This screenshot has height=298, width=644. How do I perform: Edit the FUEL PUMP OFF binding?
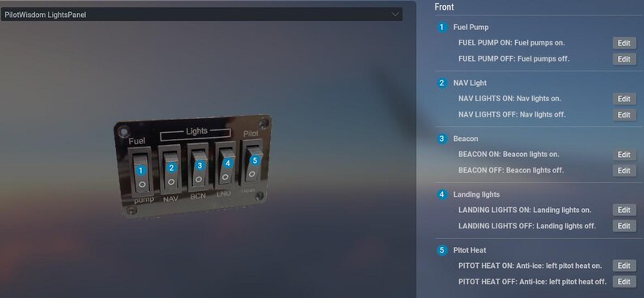[x=625, y=59]
